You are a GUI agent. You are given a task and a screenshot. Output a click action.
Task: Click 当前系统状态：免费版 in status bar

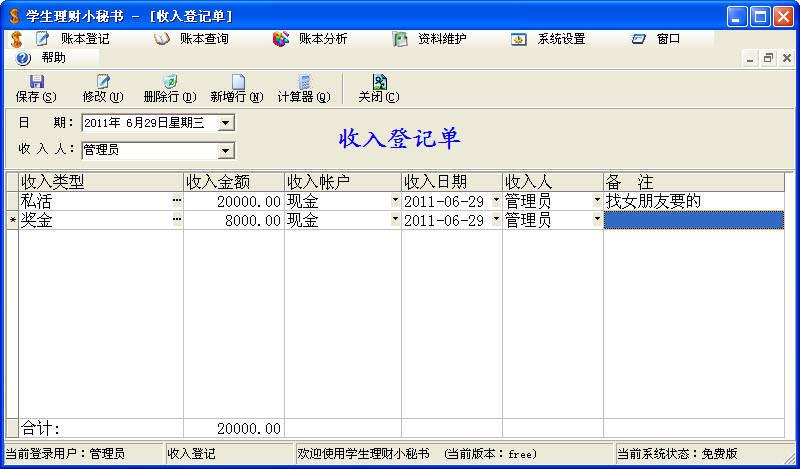(x=678, y=453)
